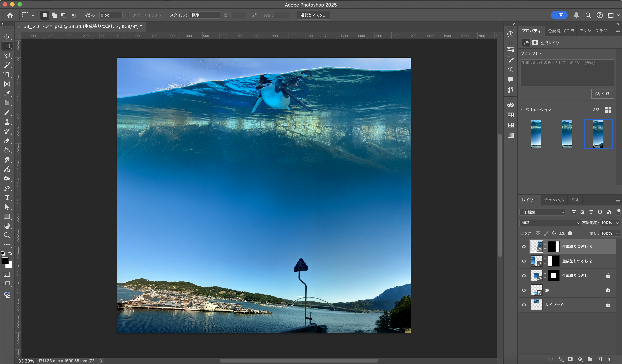Select the Zoom tool in toolbar
The width and height of the screenshot is (622, 364).
click(7, 235)
